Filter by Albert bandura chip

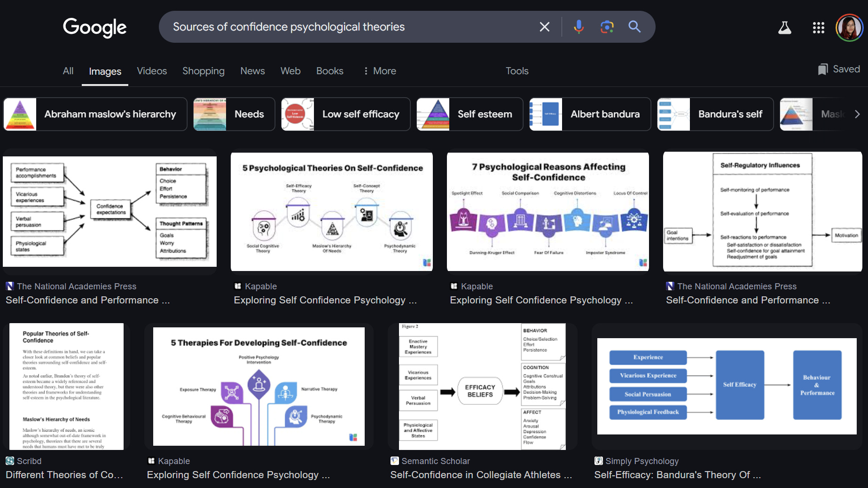590,114
